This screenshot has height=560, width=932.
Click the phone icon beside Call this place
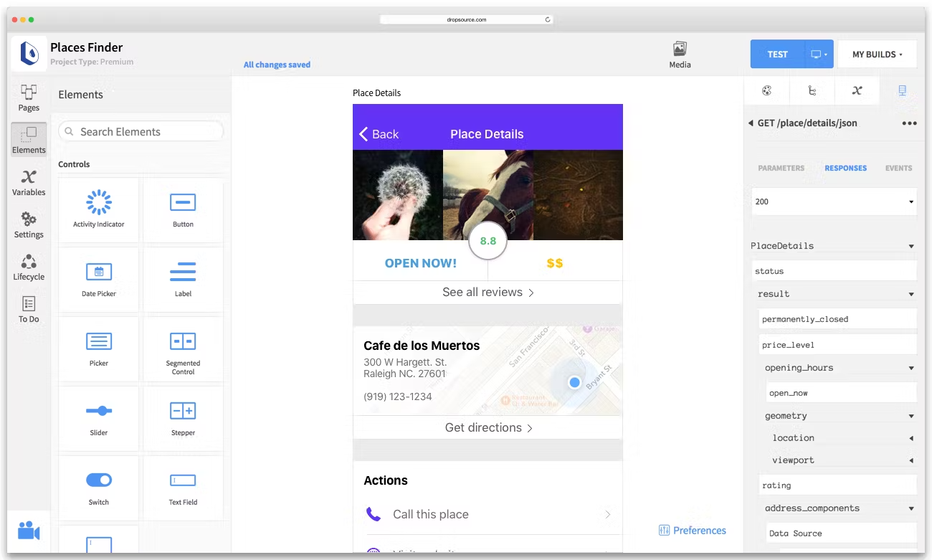coord(374,514)
